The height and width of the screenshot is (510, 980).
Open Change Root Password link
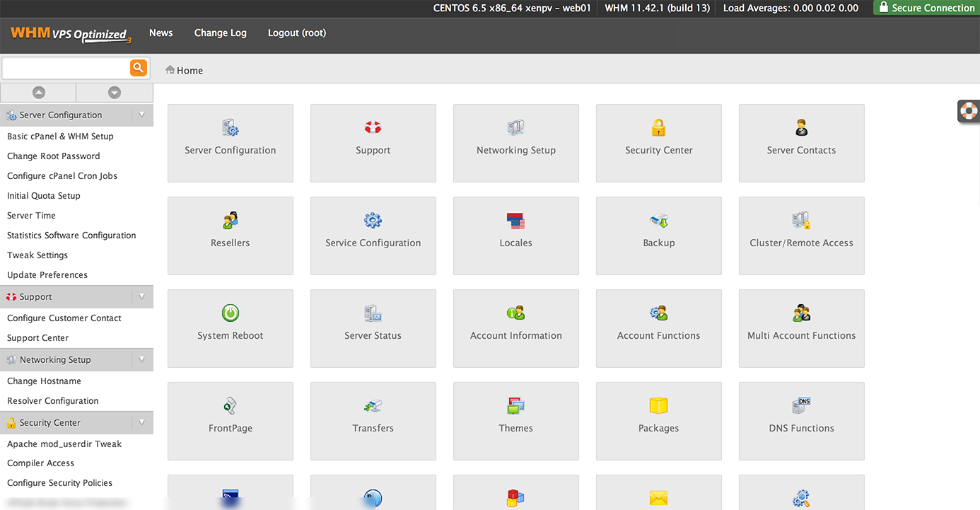(54, 156)
